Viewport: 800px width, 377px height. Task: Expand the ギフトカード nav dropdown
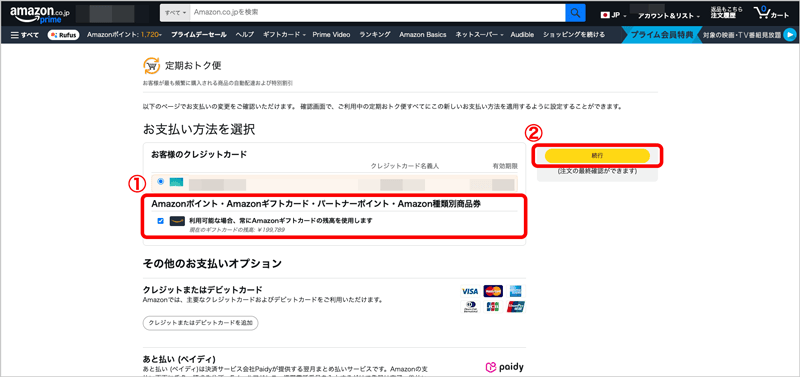coord(284,35)
